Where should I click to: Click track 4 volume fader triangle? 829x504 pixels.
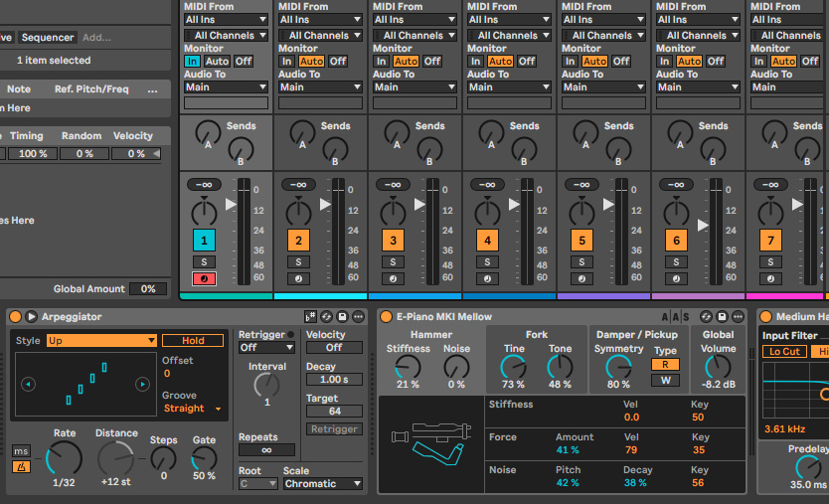click(x=514, y=204)
